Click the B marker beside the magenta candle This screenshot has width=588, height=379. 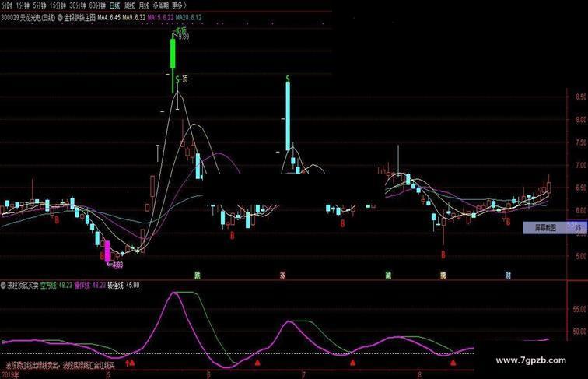102,256
